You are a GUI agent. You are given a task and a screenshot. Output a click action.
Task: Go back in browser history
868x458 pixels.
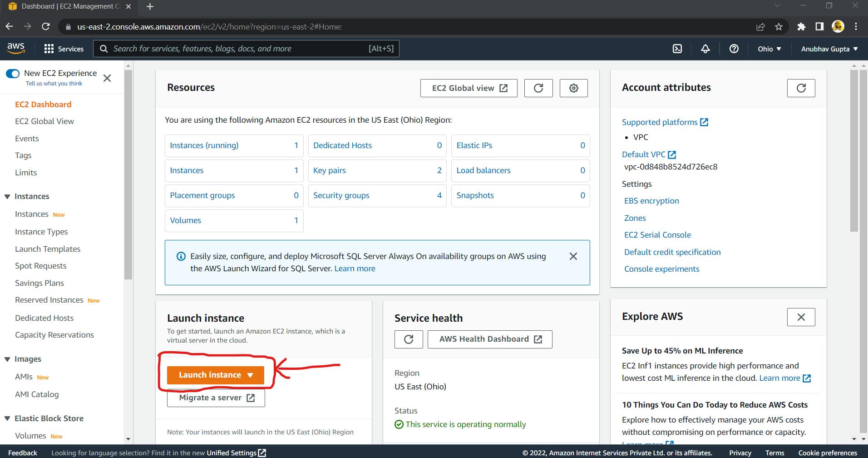coord(10,27)
